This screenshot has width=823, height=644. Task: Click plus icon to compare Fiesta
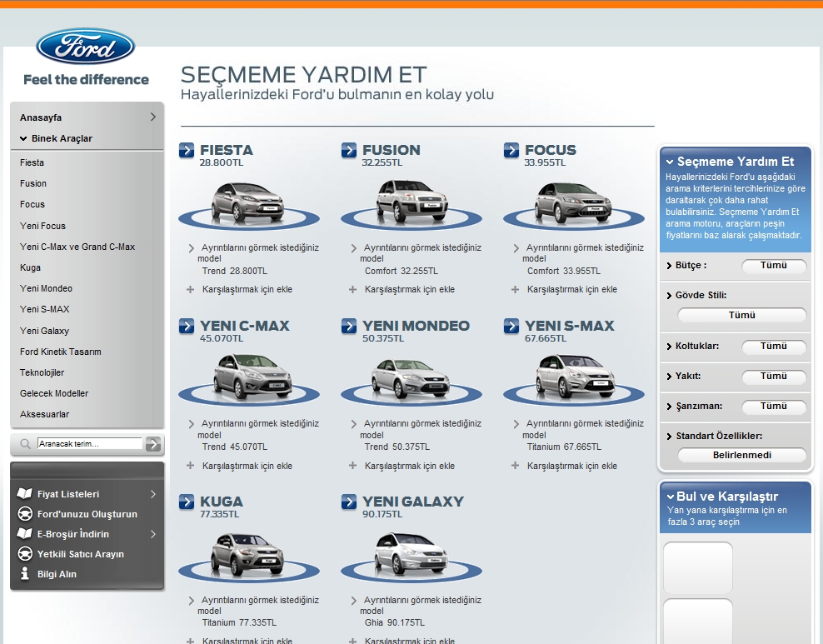coord(191,289)
